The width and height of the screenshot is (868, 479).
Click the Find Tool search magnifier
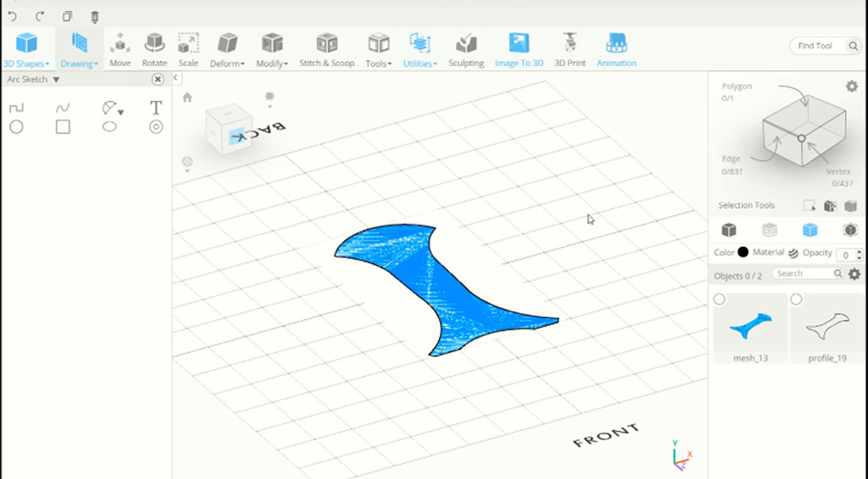point(853,46)
